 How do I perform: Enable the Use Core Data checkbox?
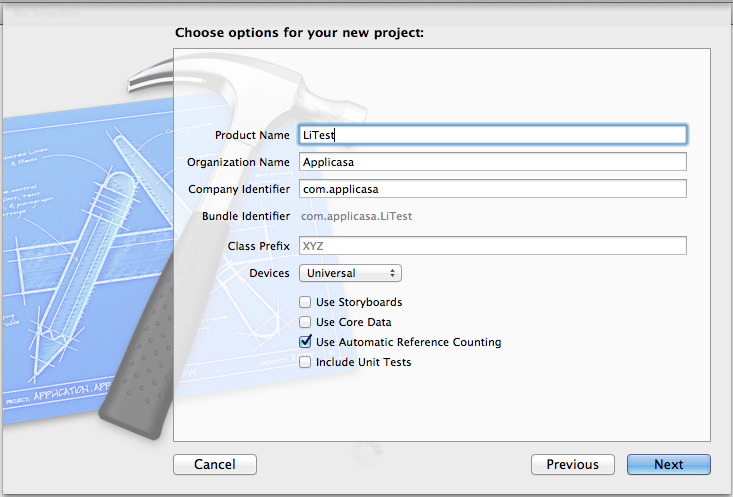click(305, 322)
